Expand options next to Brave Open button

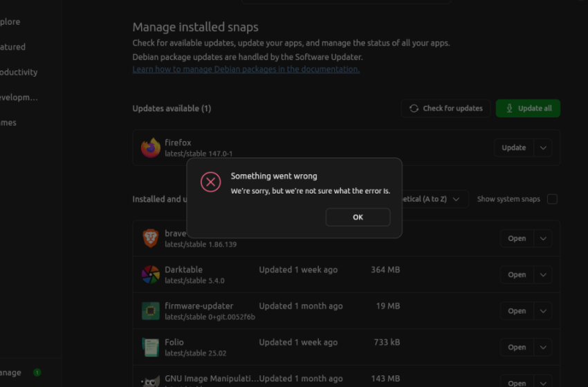point(543,238)
